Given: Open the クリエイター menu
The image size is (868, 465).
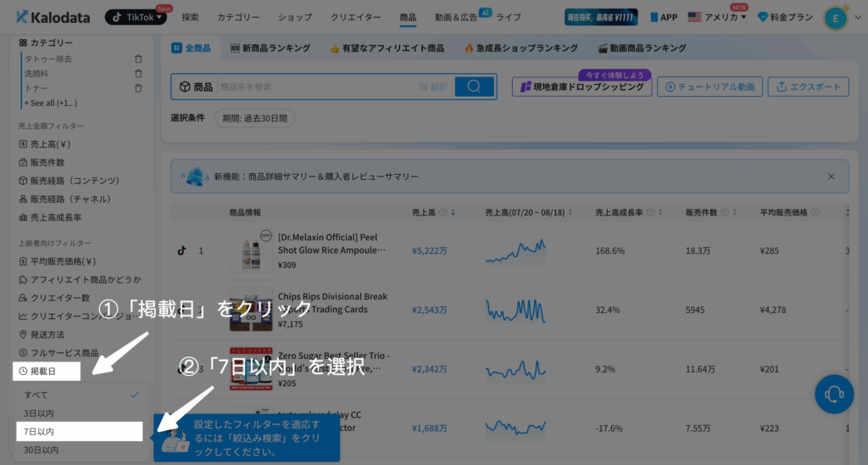Looking at the screenshot, I should (x=355, y=17).
